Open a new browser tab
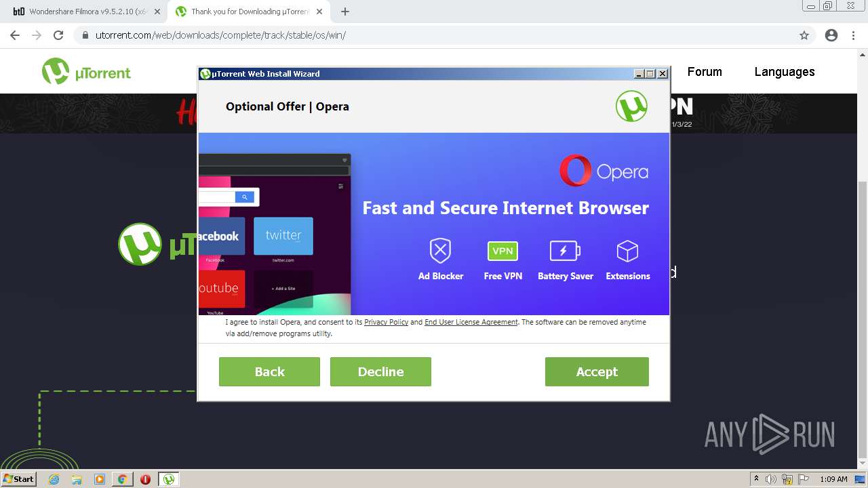The width and height of the screenshot is (868, 488). point(344,12)
